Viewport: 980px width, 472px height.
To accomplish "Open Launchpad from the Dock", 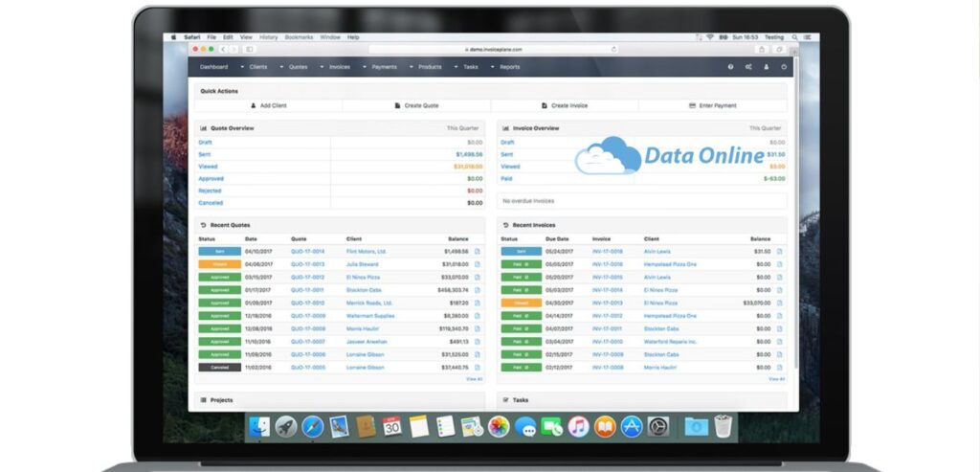I will tap(286, 427).
